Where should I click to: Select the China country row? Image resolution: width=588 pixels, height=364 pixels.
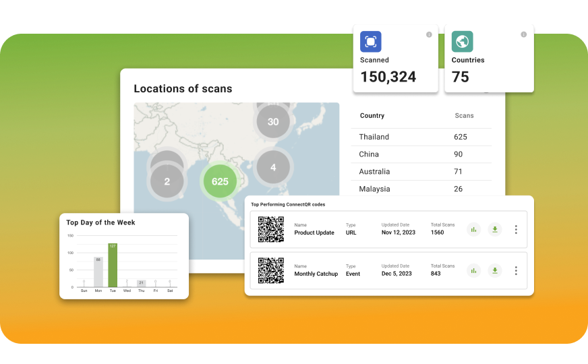point(421,154)
